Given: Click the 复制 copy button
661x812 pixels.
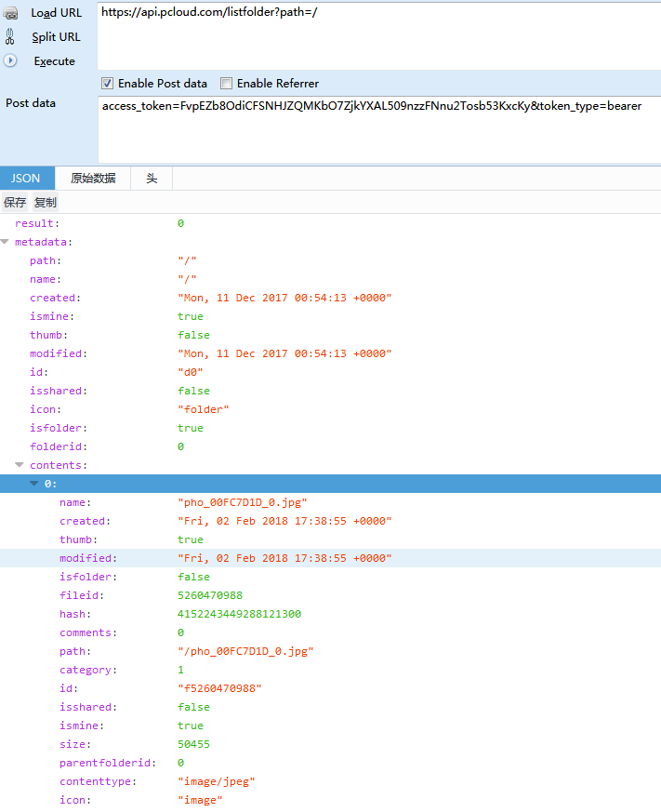Looking at the screenshot, I should [45, 202].
